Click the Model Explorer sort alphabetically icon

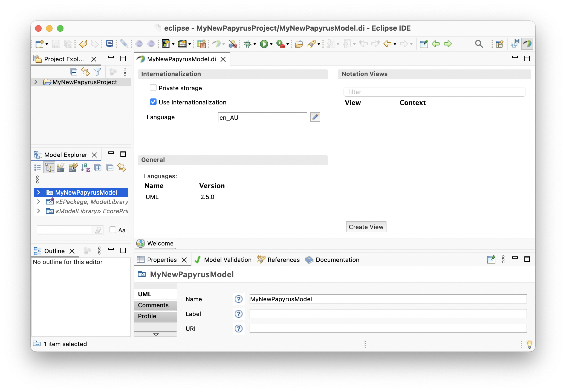click(85, 167)
